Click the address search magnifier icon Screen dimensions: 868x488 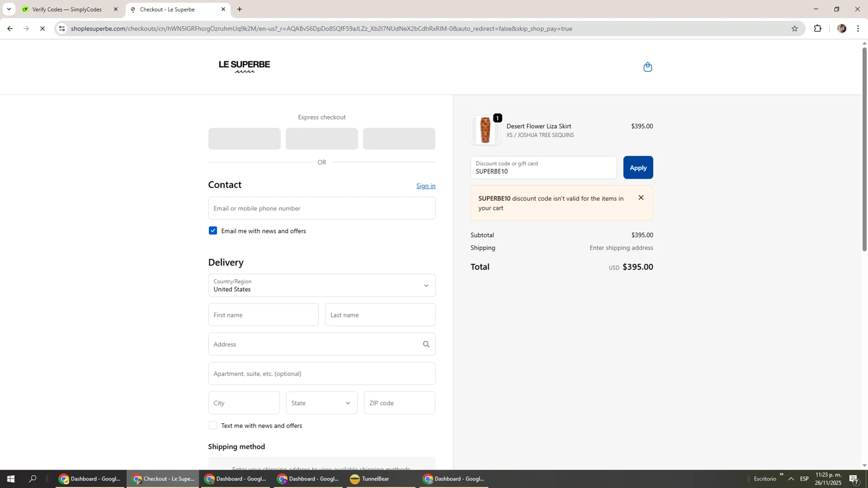point(426,344)
